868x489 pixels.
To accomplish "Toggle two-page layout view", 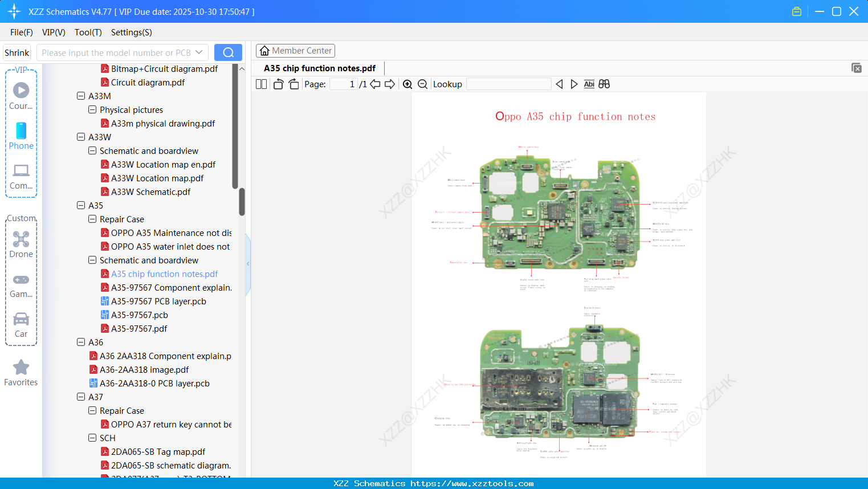I will (260, 84).
